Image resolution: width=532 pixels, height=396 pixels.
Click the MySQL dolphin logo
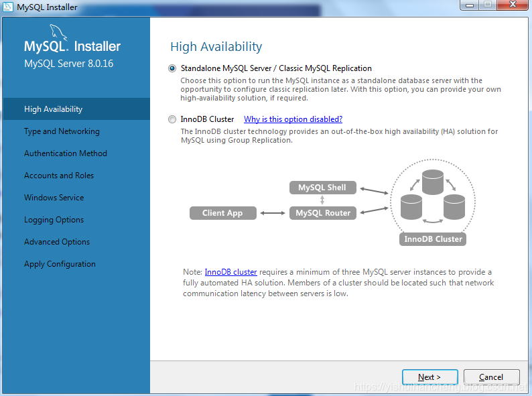(58, 33)
